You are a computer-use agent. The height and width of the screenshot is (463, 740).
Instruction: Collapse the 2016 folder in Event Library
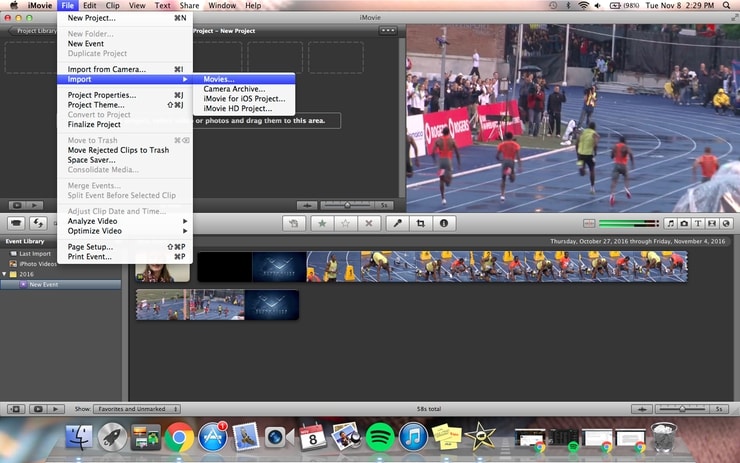click(x=4, y=274)
